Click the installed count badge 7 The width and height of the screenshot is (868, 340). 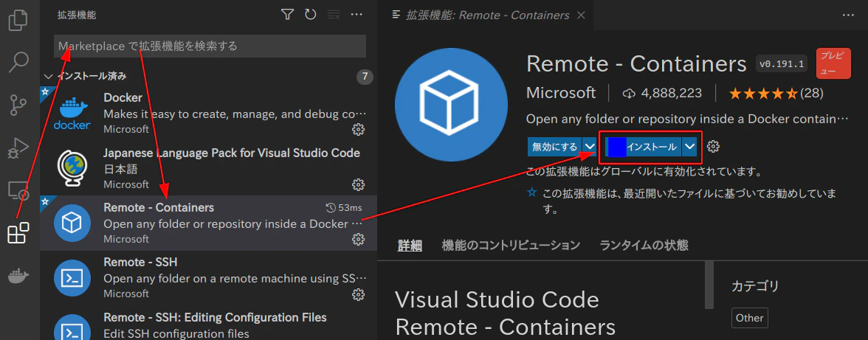coord(365,76)
